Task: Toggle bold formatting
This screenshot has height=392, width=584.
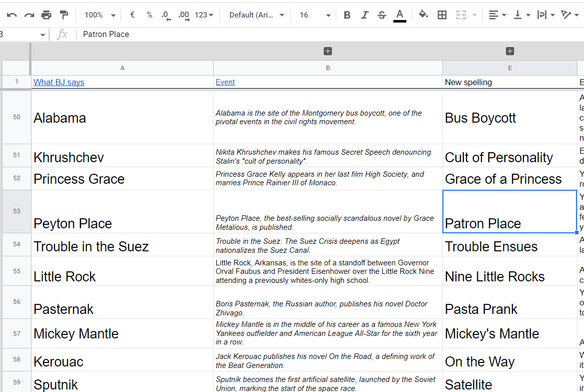Action: 347,15
